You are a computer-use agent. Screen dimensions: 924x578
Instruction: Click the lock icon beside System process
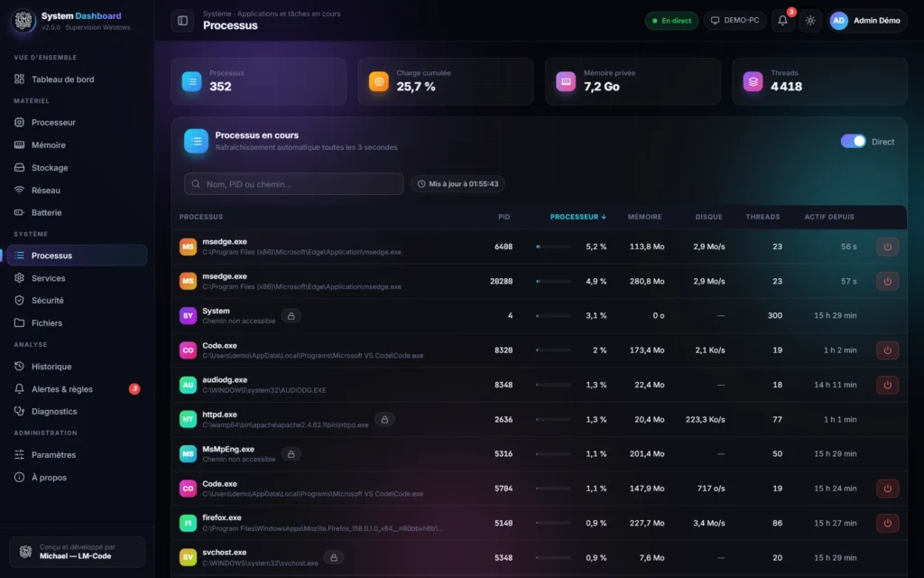[291, 316]
